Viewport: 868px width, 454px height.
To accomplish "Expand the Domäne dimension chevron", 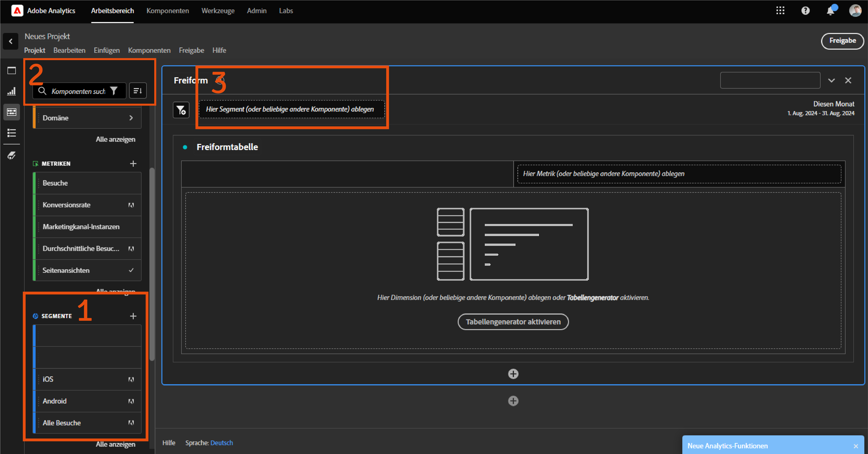I will (x=131, y=118).
